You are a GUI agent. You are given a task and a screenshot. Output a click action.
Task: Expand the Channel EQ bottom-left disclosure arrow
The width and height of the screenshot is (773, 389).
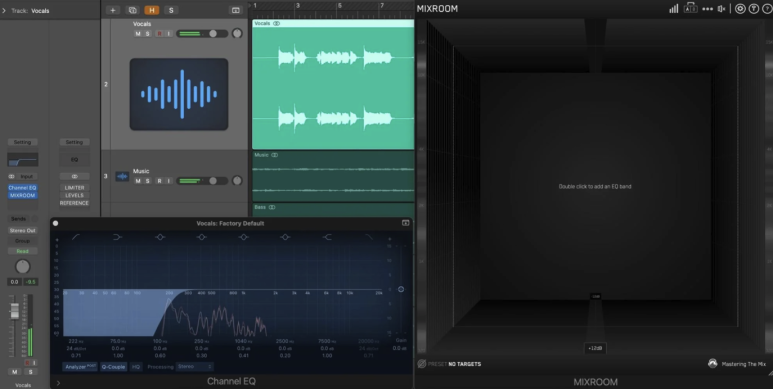(x=58, y=383)
